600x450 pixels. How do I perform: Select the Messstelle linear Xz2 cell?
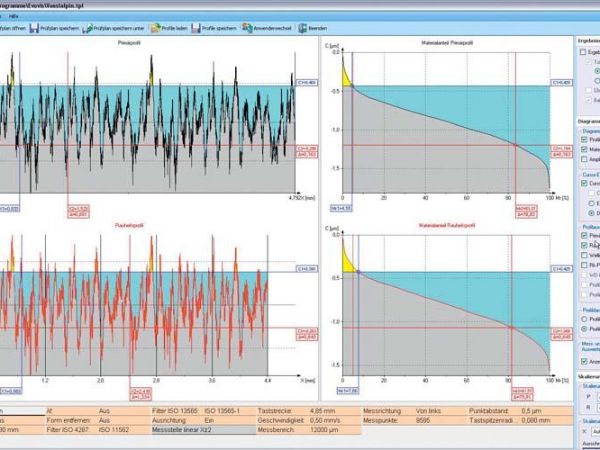[x=204, y=430]
